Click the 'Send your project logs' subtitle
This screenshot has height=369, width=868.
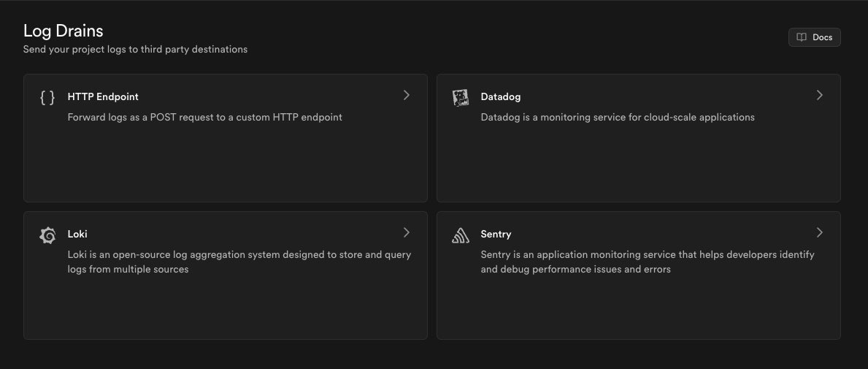click(x=136, y=50)
